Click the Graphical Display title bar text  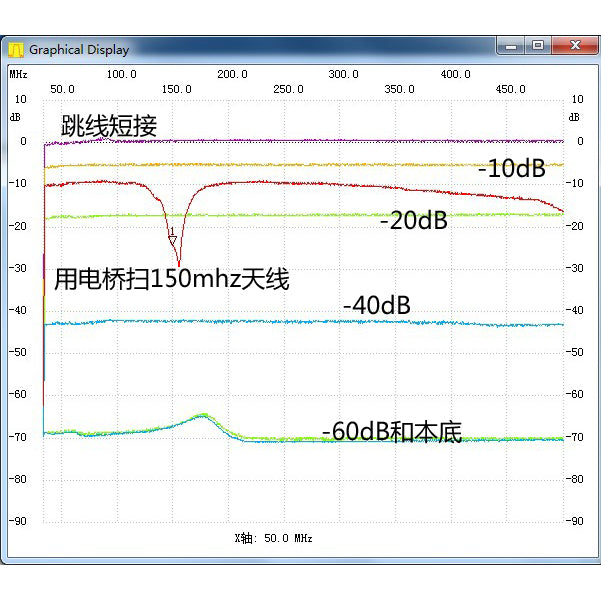(x=78, y=49)
